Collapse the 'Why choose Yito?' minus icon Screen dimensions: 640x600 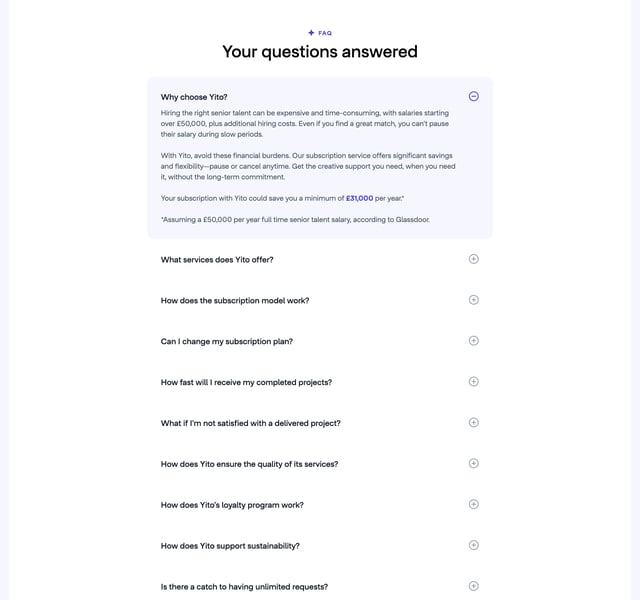point(474,96)
